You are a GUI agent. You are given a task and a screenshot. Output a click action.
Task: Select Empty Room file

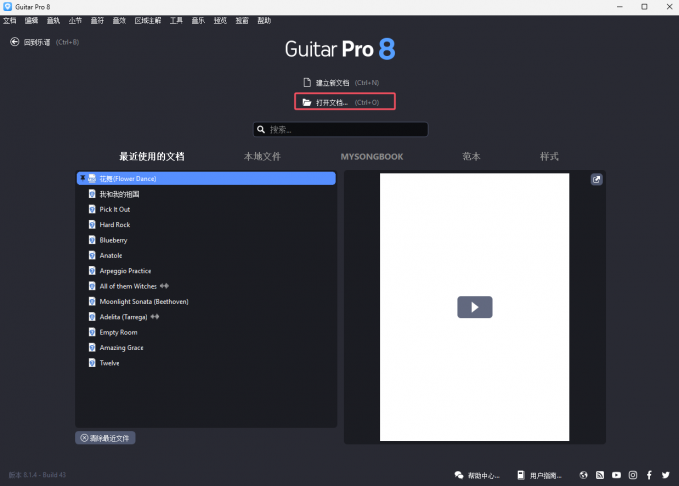(206, 332)
